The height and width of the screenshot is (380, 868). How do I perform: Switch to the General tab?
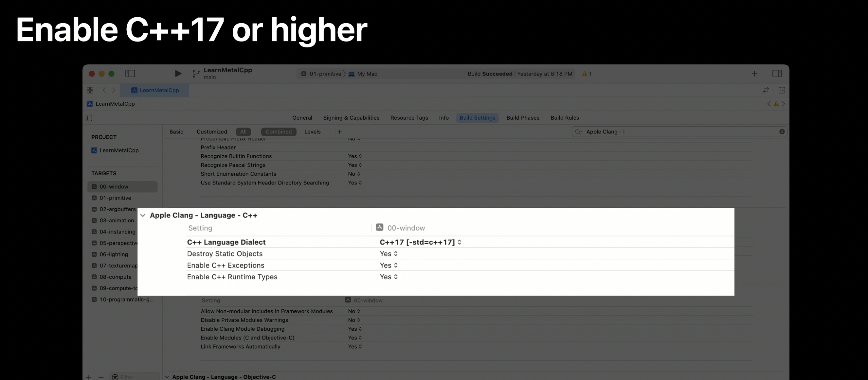coord(302,118)
